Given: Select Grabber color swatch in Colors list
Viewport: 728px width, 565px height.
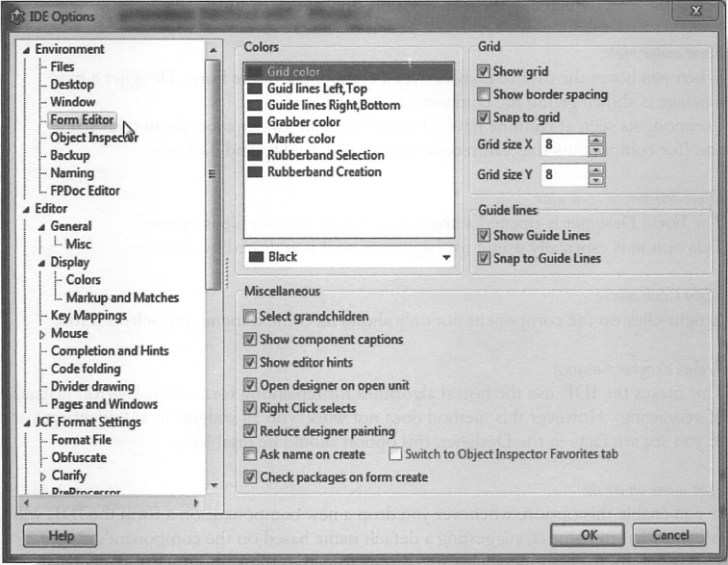Looking at the screenshot, I should [x=255, y=122].
